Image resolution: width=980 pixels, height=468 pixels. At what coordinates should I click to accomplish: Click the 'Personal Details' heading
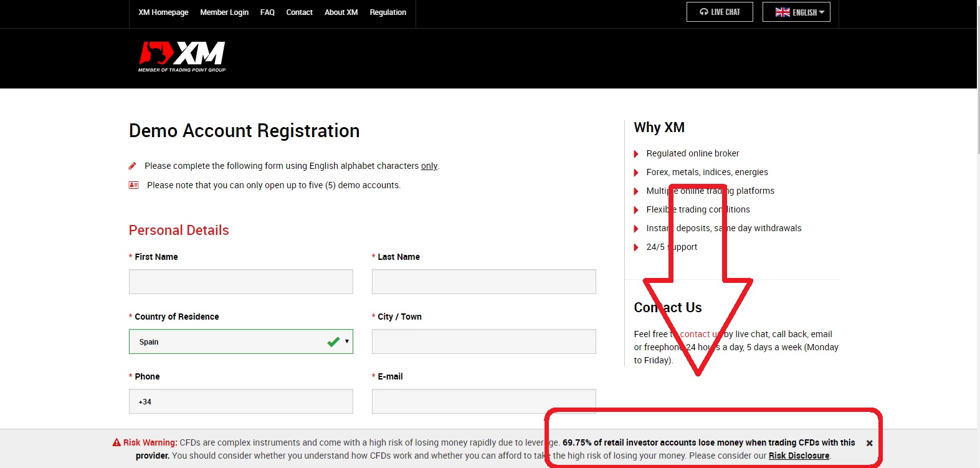coord(179,230)
